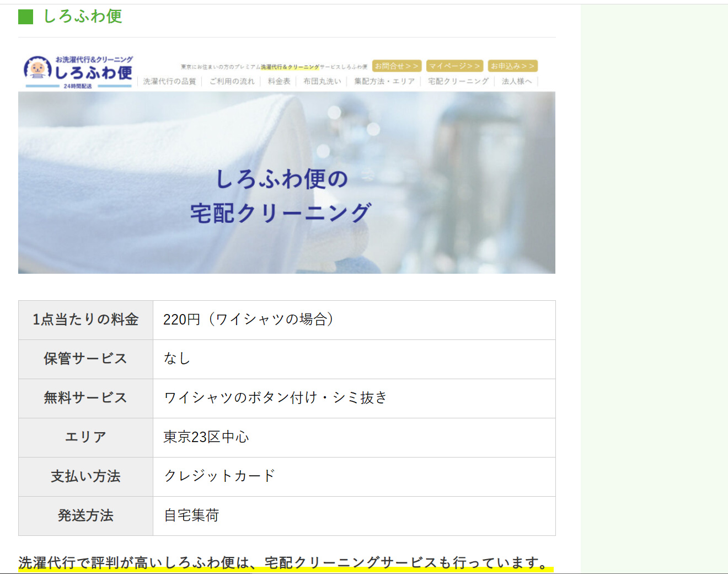The image size is (728, 574).
Task: Click the 保管サービス row header
Action: coord(85,359)
